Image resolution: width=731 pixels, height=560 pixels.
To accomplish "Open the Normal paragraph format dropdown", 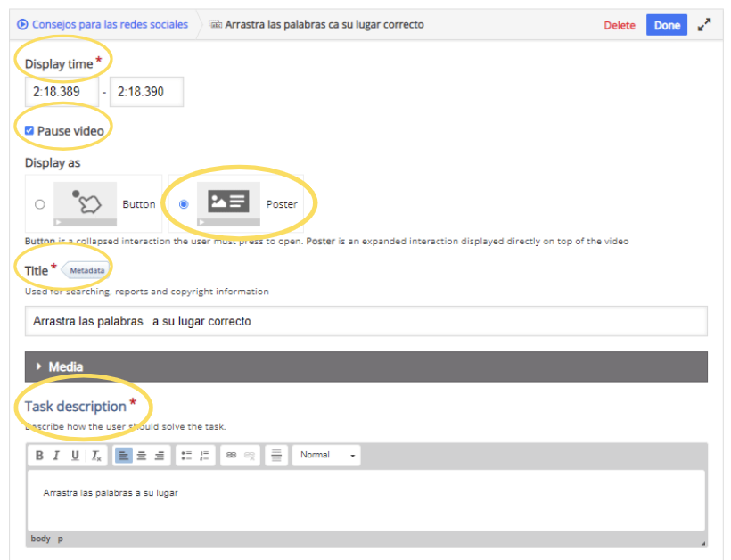I will [326, 455].
